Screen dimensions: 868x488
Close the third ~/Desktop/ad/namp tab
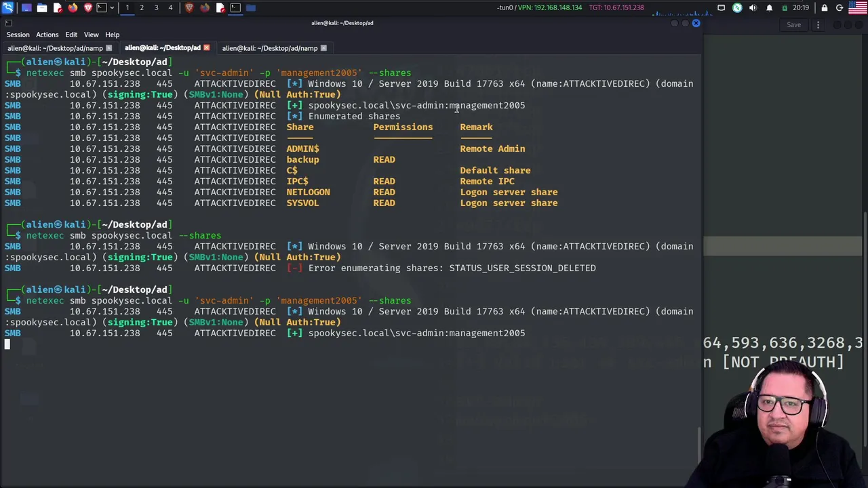click(323, 48)
